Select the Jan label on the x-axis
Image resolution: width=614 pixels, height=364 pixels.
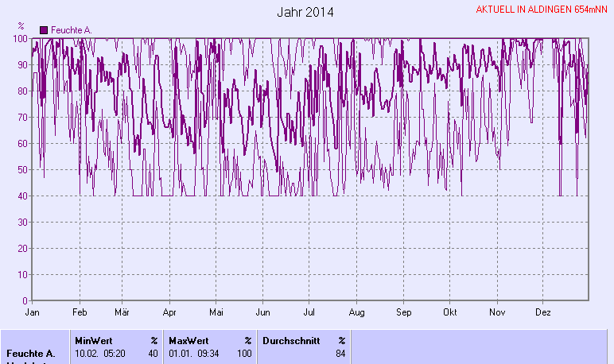tap(33, 312)
